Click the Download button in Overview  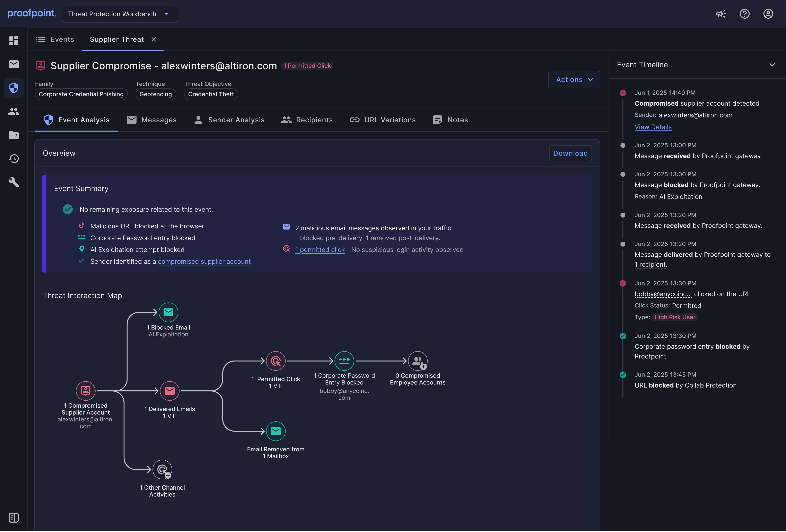570,153
